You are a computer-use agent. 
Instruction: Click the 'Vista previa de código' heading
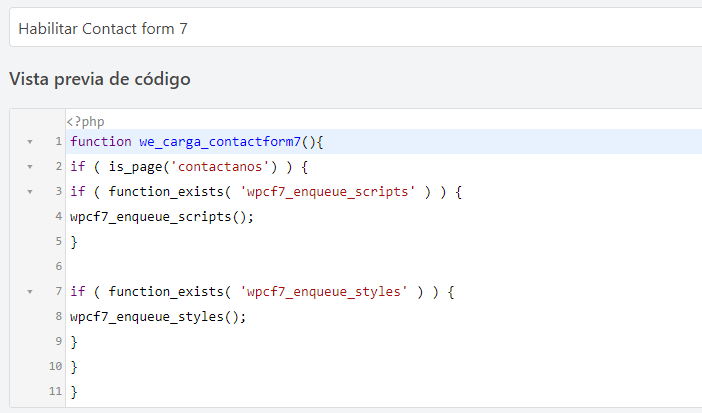[100, 79]
